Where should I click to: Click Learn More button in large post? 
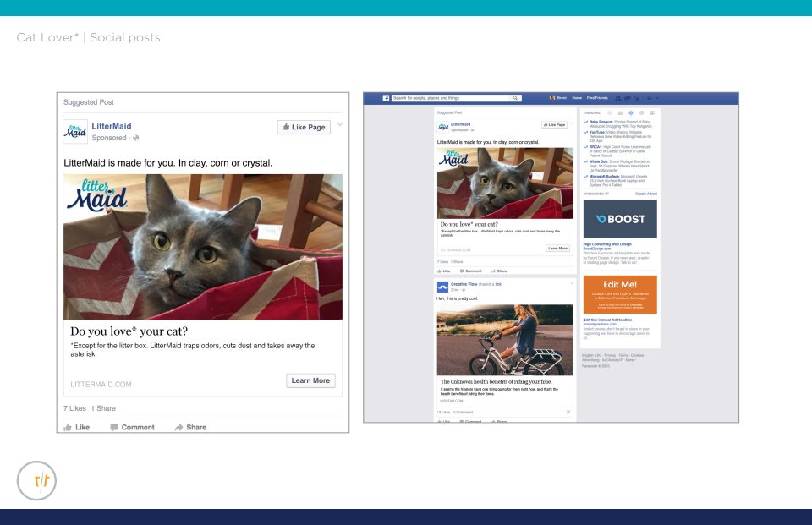point(310,380)
